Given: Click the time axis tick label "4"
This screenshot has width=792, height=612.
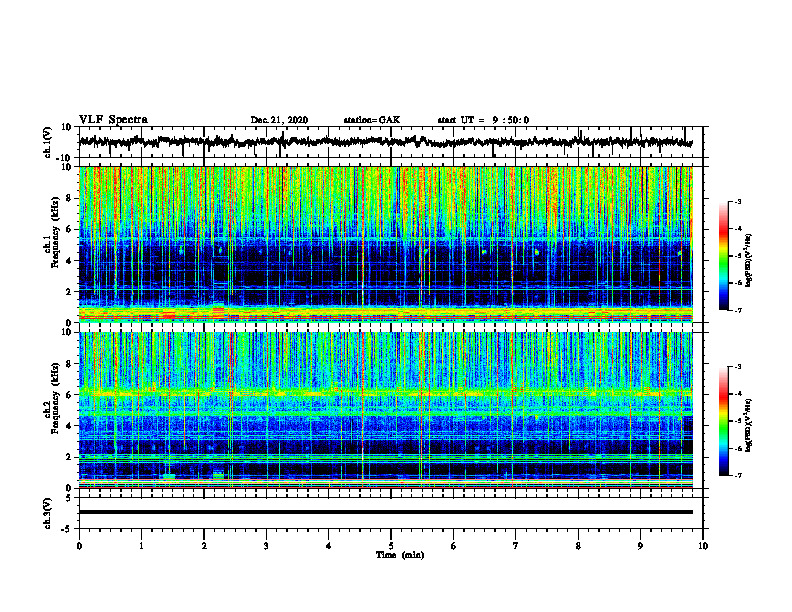Looking at the screenshot, I should point(329,546).
